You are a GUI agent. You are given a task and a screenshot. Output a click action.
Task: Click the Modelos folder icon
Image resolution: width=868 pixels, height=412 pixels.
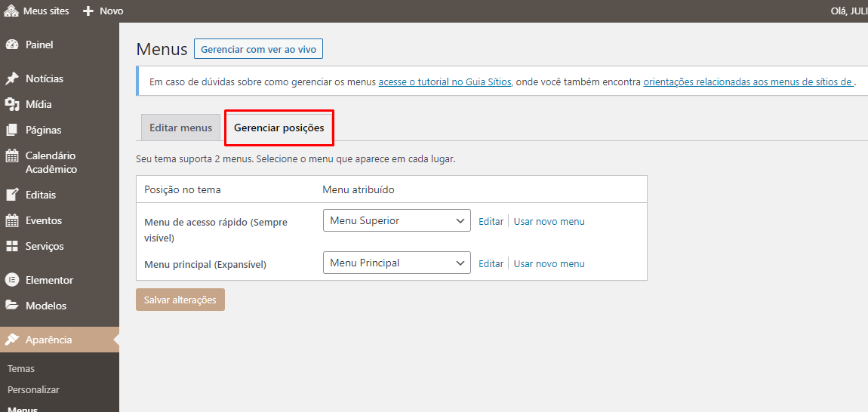12,306
